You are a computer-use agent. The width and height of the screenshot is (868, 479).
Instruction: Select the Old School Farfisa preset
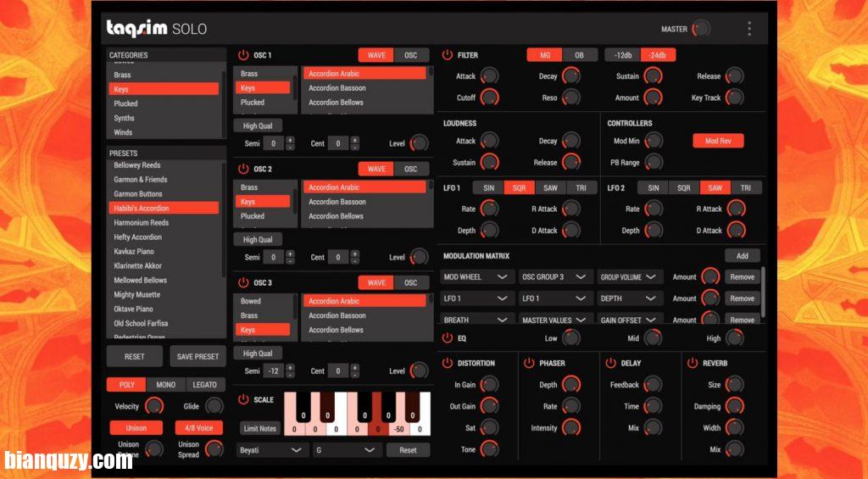pyautogui.click(x=164, y=323)
